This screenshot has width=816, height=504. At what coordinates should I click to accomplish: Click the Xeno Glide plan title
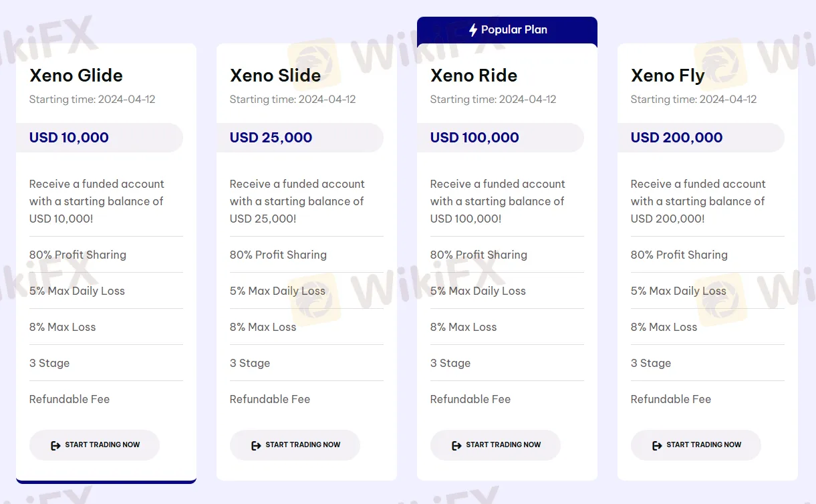click(76, 76)
